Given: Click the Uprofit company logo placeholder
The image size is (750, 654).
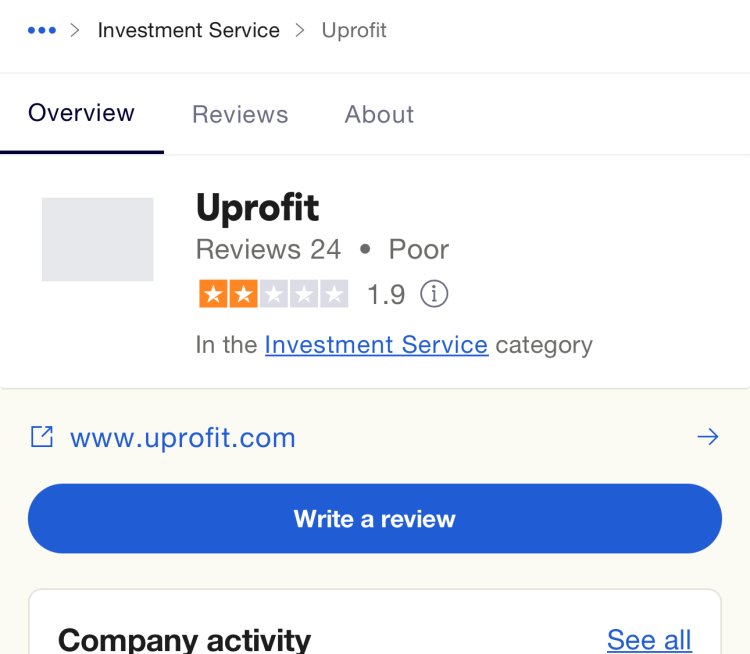Looking at the screenshot, I should 98,239.
